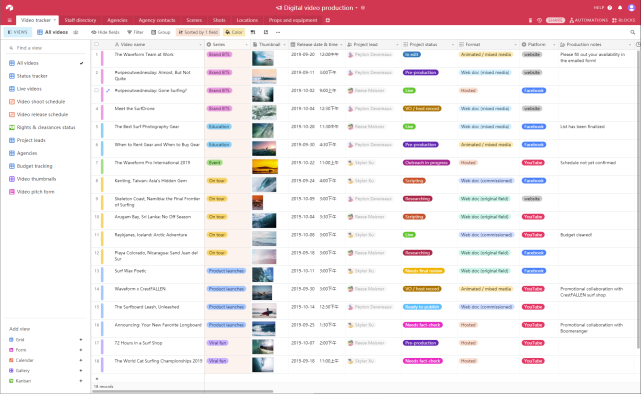Click the Filter button
The image size is (641, 394).
135,32
